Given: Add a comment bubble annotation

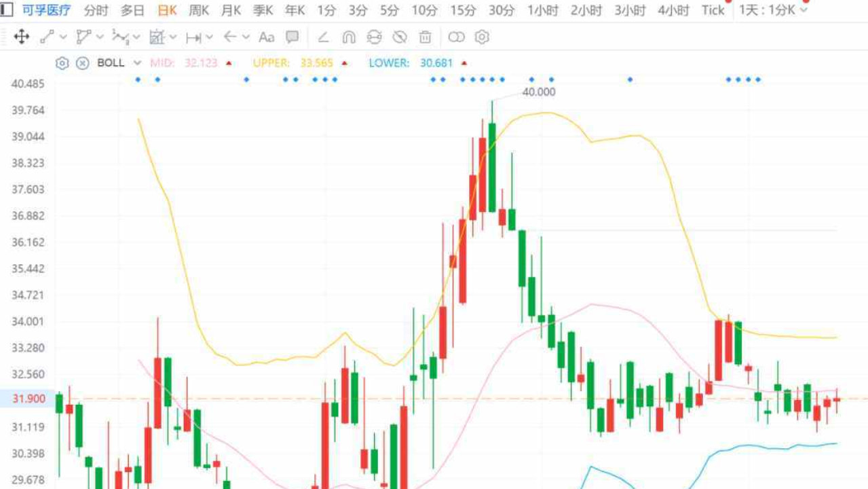Looking at the screenshot, I should click(x=293, y=37).
